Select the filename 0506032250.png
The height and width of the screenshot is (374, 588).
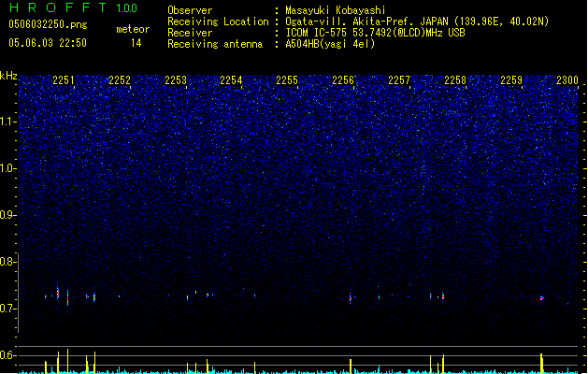click(x=48, y=24)
